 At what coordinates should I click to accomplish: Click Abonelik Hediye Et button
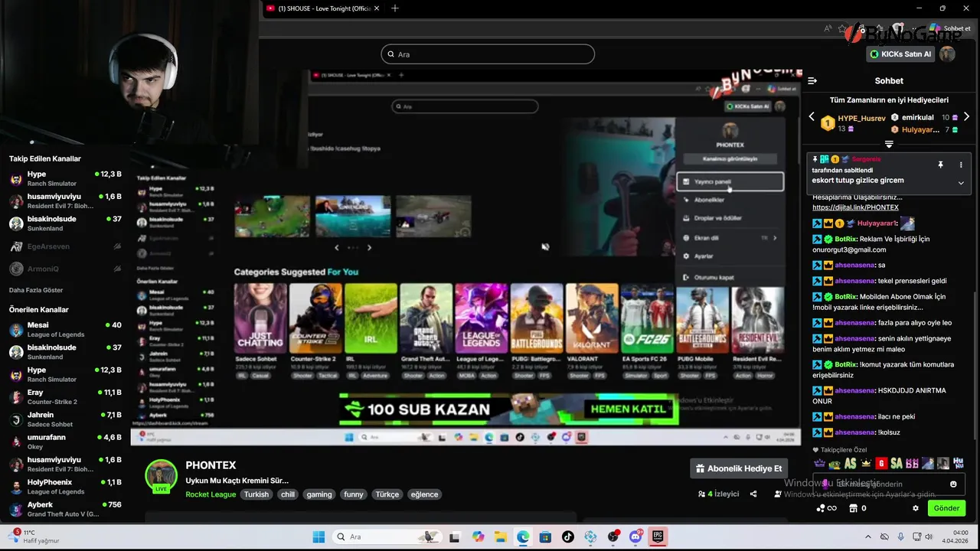[x=739, y=468]
